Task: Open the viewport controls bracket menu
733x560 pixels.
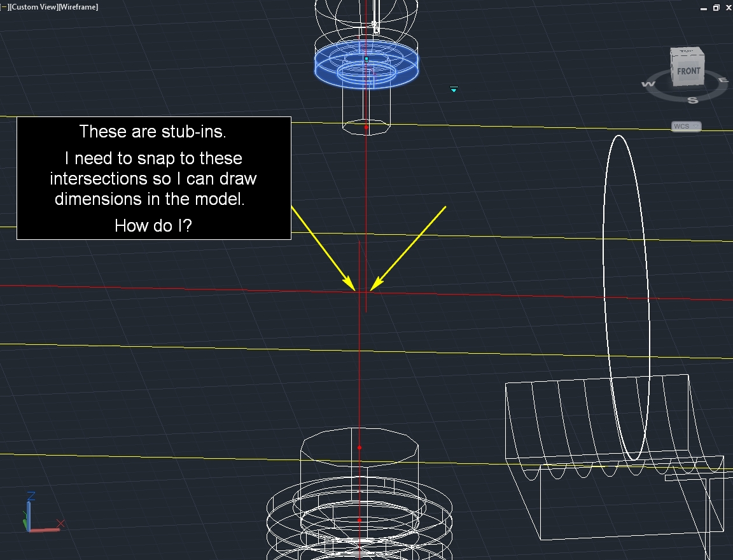Action: [x=5, y=6]
